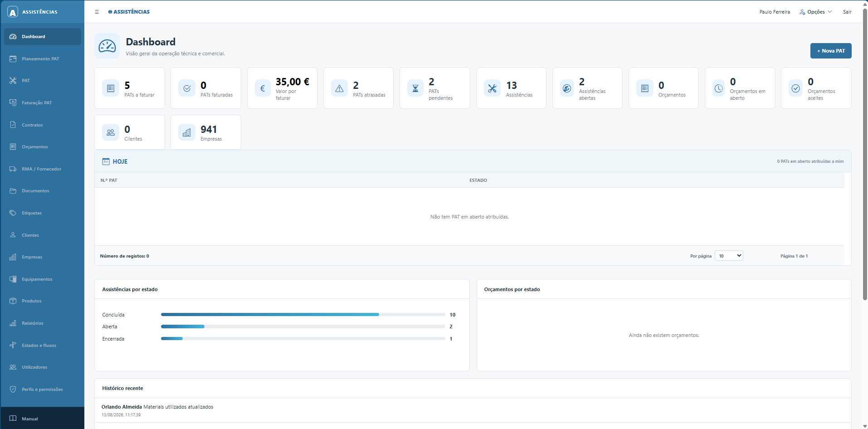The height and width of the screenshot is (429, 868).
Task: Select Utilizadores menu item
Action: pos(43,367)
